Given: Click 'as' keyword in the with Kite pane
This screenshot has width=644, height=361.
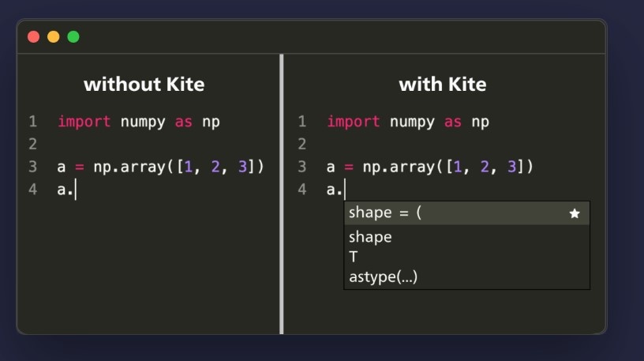Looking at the screenshot, I should 452,122.
